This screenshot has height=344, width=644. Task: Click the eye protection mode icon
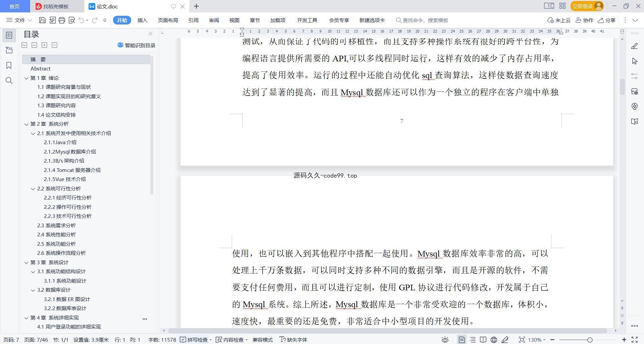coord(445,340)
